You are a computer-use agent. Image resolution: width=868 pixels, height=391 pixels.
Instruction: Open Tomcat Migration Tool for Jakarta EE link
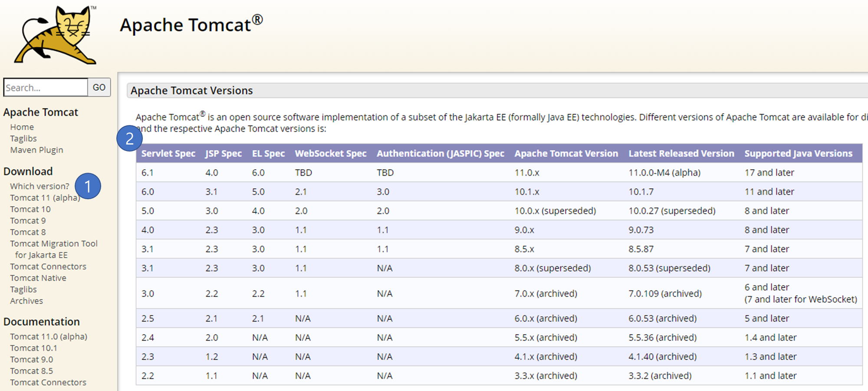[54, 249]
